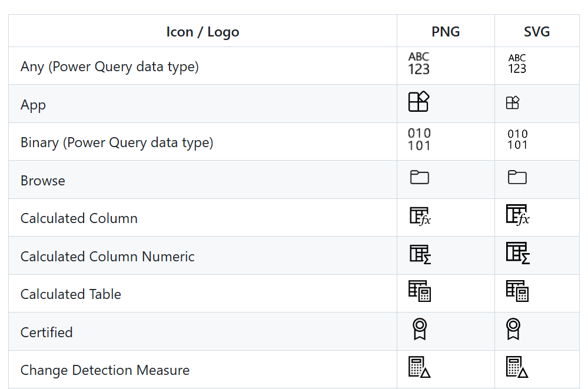Viewport: 588px width, 389px height.
Task: Click the SVG icon for Any data type
Action: (x=517, y=64)
